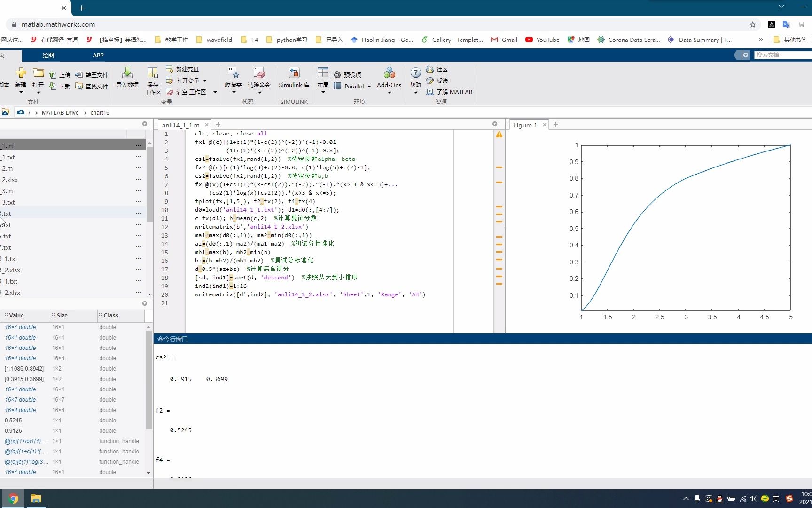Select workspace variable value 0.9126
The height and width of the screenshot is (508, 812).
[x=13, y=431]
